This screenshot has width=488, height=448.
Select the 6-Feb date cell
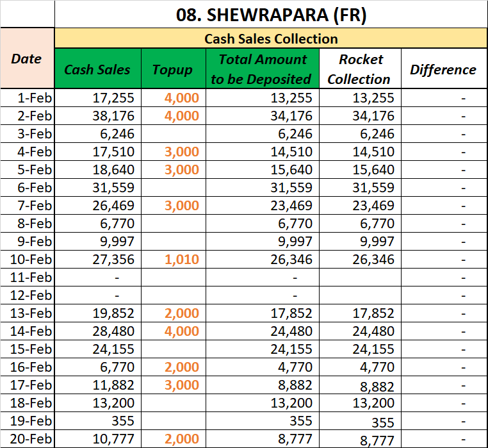point(27,188)
